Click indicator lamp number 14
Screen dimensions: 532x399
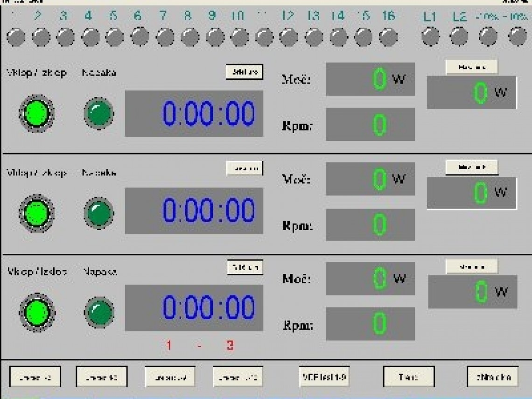(x=339, y=37)
